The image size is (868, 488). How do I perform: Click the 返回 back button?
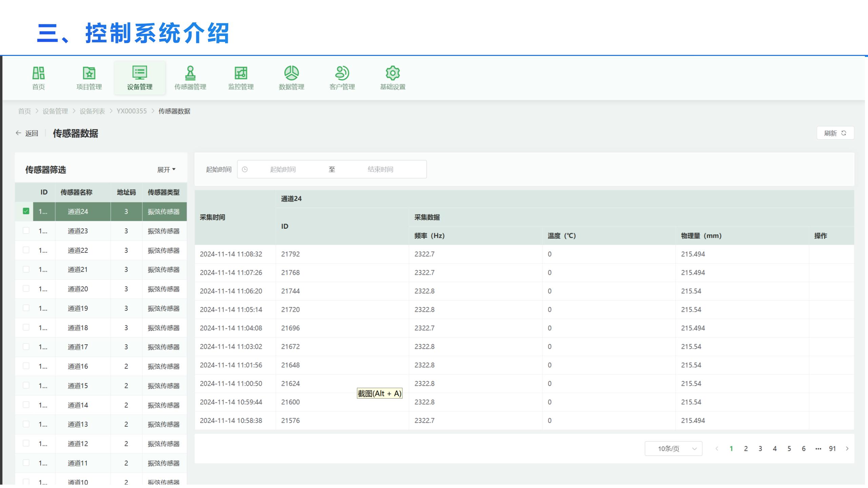[x=27, y=133]
